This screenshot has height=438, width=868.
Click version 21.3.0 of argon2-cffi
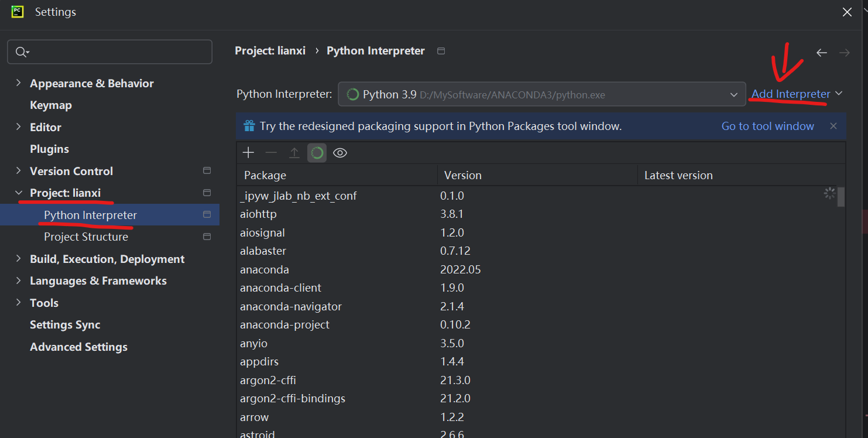455,380
